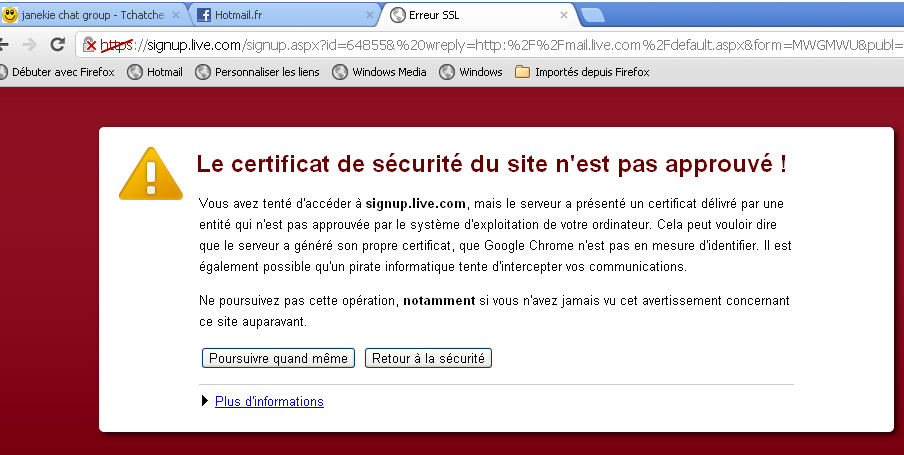Click the smiley favicon on the janekie tab

pyautogui.click(x=9, y=15)
